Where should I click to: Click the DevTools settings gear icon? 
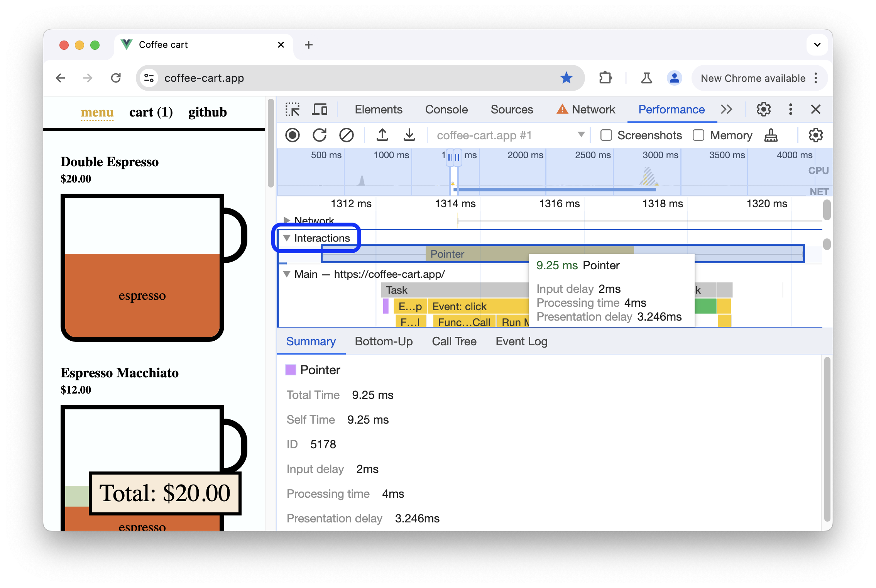[x=763, y=109]
